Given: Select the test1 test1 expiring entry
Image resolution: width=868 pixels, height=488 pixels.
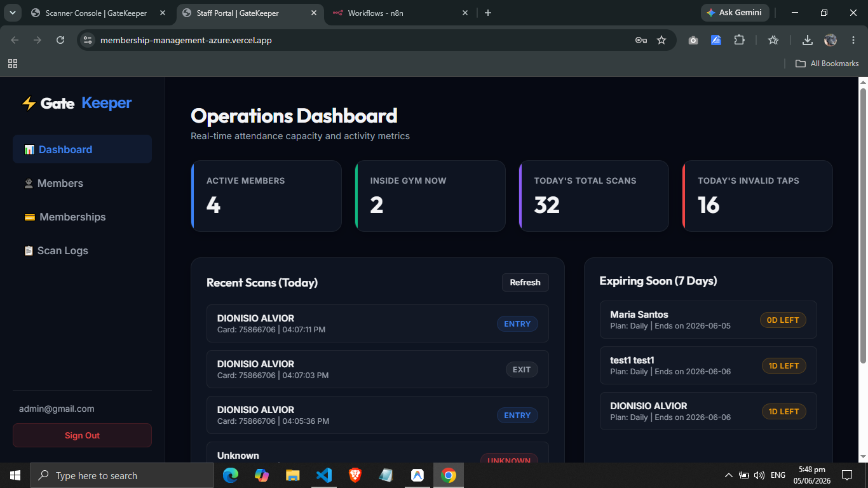Looking at the screenshot, I should point(709,365).
